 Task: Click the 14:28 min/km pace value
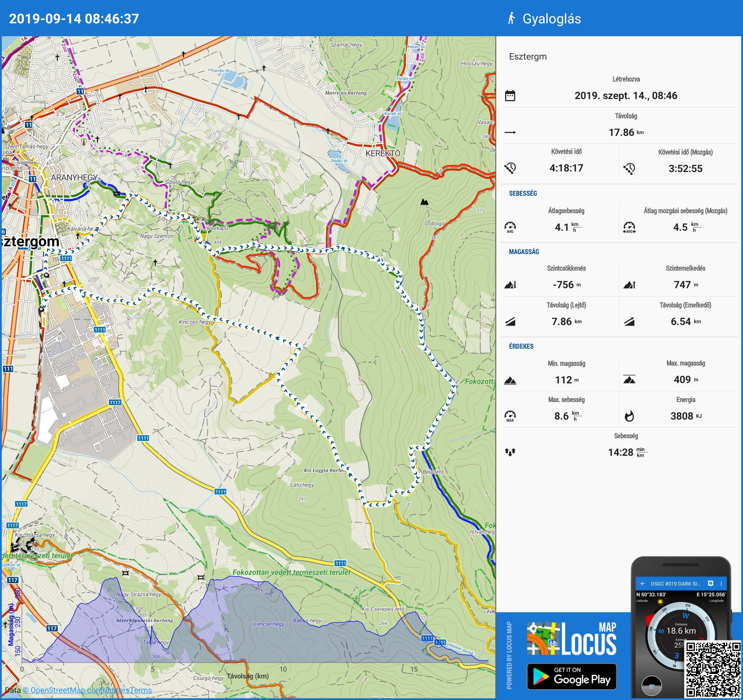coord(628,452)
